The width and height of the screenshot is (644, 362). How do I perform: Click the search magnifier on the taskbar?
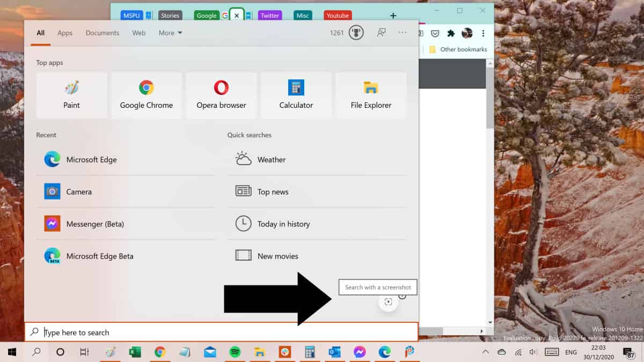point(36,352)
